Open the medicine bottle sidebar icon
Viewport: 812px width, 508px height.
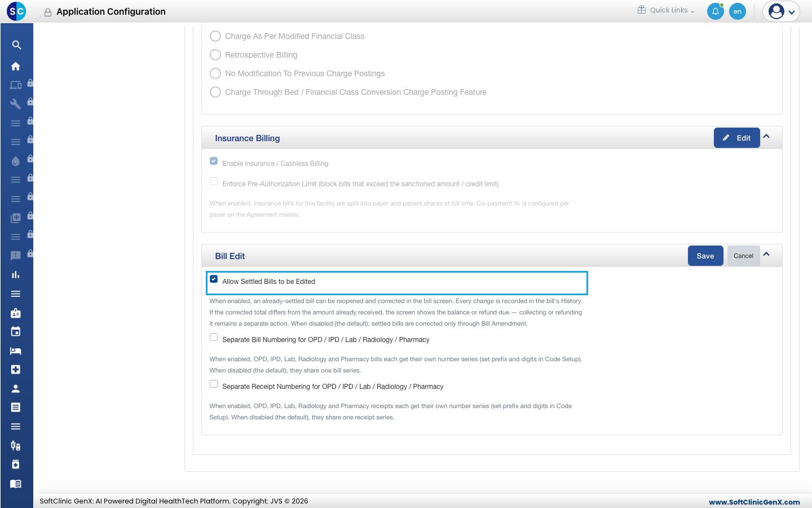[16, 465]
